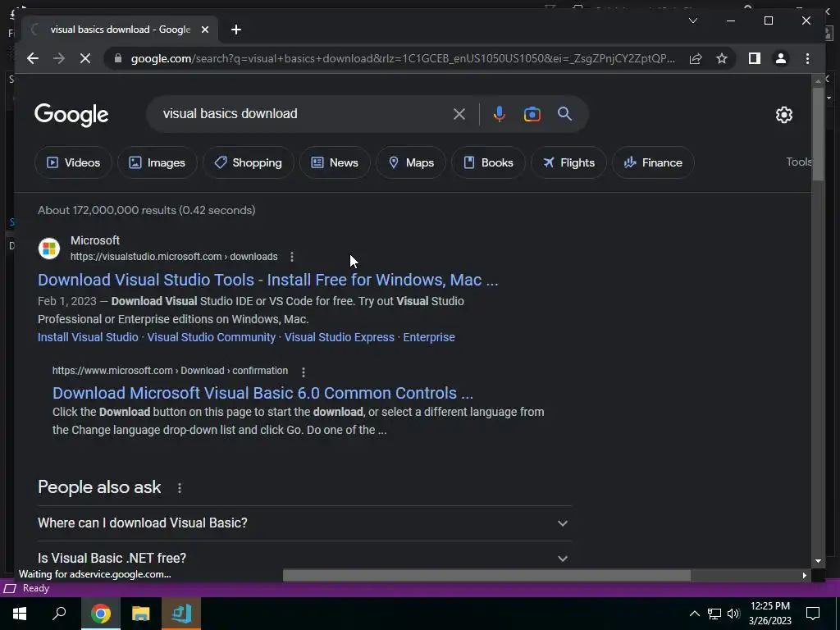Open more options for microsoft.com confirmation result

click(304, 372)
